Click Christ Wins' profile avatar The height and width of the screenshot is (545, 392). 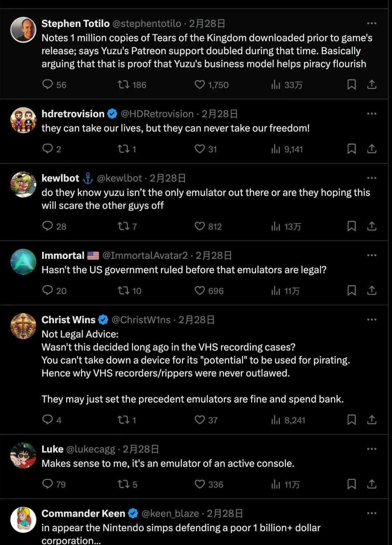[23, 326]
